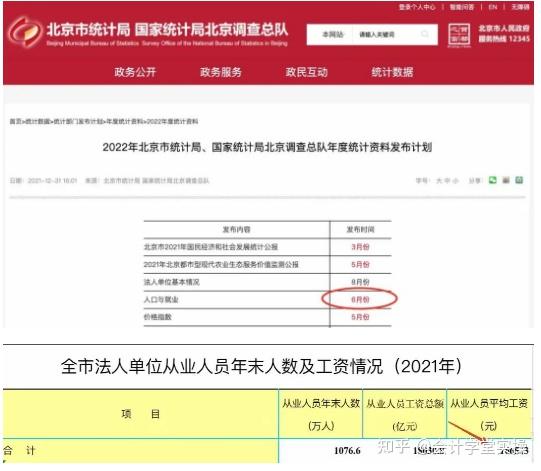Click the Beijing Statistics Bureau swirl logo
541x471 pixels.
pyautogui.click(x=25, y=32)
